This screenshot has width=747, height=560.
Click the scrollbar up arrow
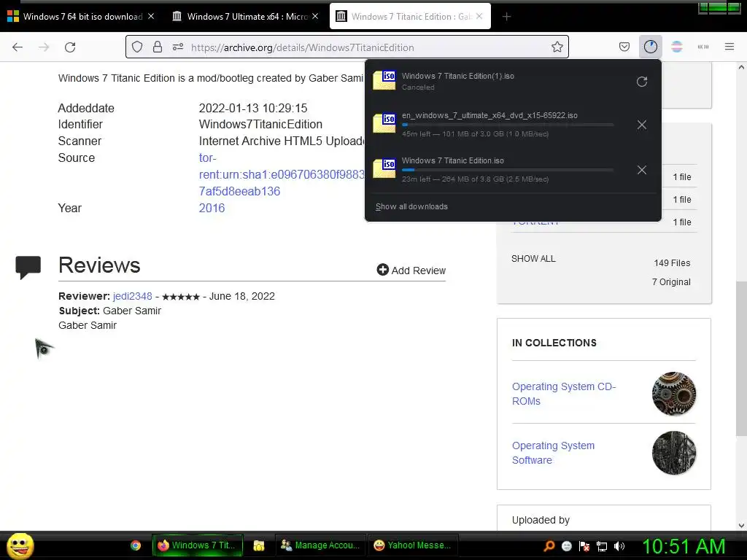point(741,67)
